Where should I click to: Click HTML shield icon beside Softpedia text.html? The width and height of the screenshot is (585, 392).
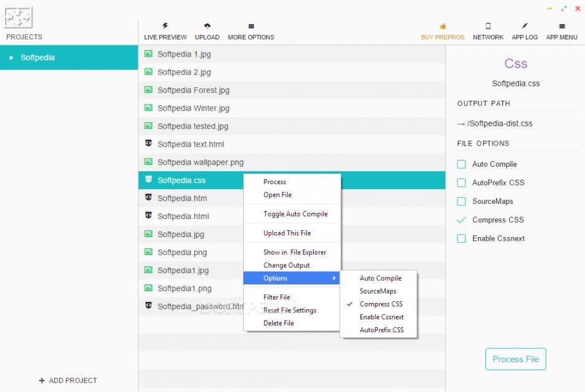pos(149,143)
